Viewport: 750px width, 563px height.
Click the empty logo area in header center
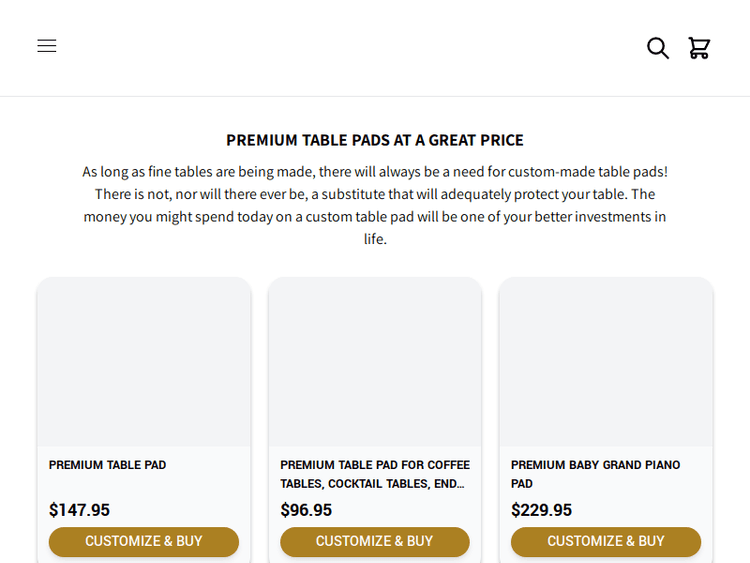[x=375, y=48]
